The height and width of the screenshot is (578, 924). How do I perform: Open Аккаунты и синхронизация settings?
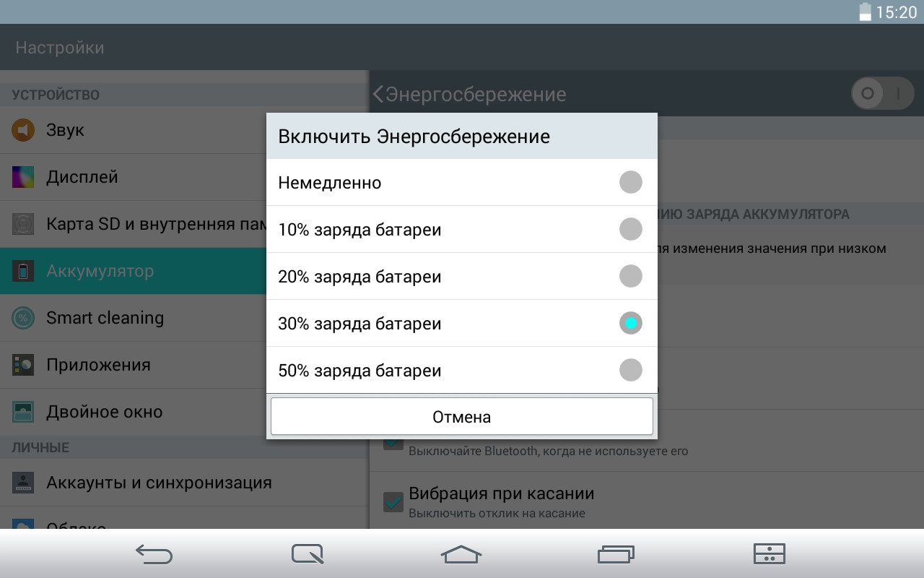coord(159,483)
